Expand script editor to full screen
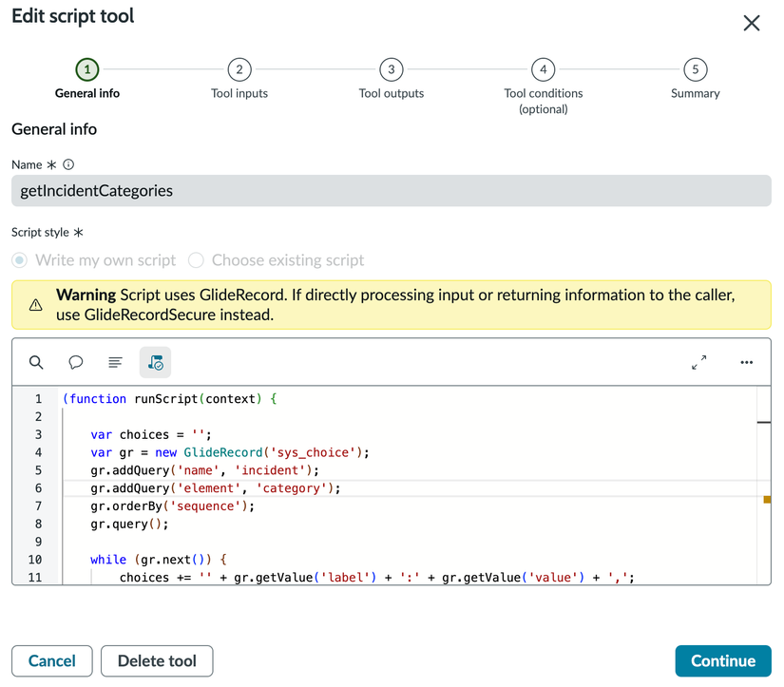784x687 pixels. [699, 362]
